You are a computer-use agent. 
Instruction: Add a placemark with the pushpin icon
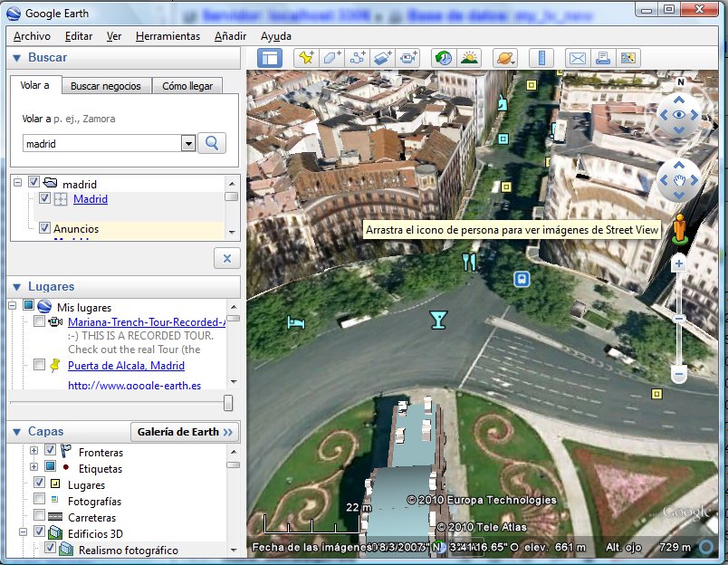pyautogui.click(x=306, y=58)
